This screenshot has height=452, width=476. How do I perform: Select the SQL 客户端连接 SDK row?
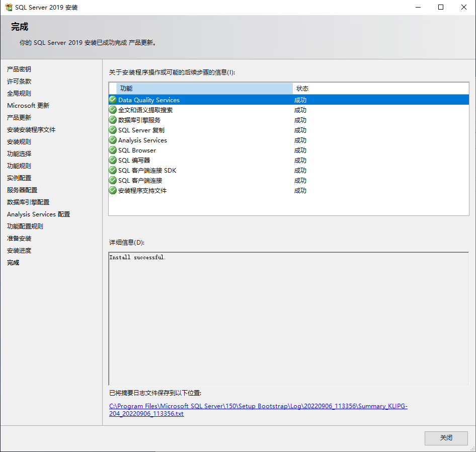click(x=289, y=171)
